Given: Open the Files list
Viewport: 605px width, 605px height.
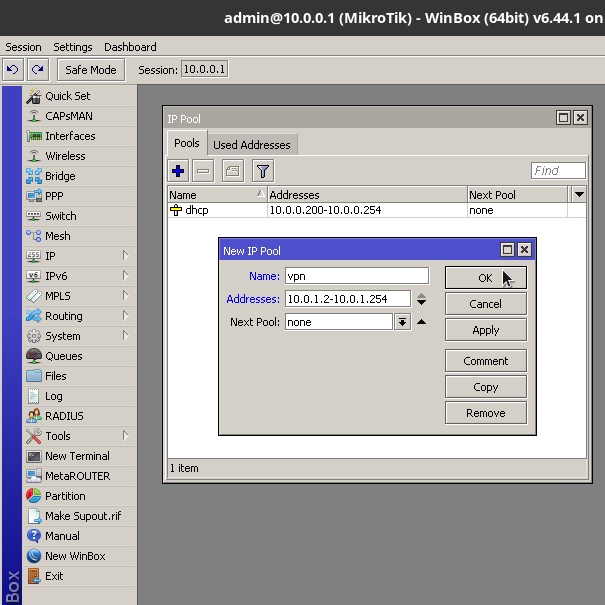Looking at the screenshot, I should coord(80,376).
